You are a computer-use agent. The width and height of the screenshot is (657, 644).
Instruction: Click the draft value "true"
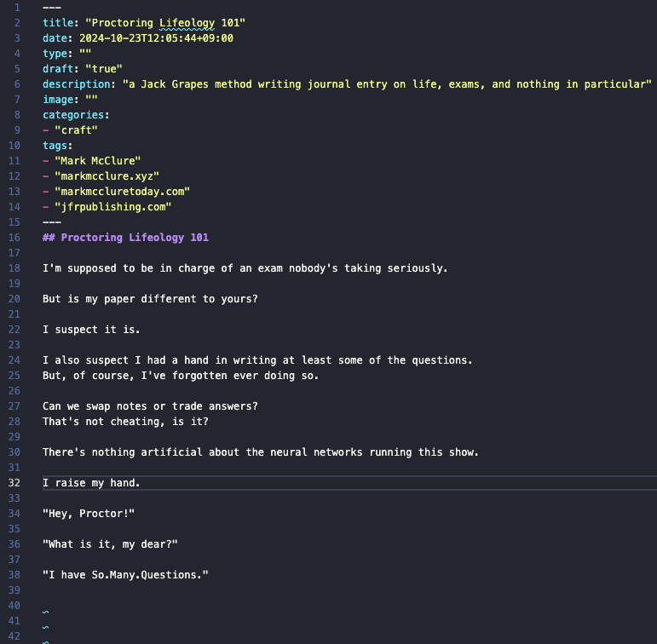104,69
